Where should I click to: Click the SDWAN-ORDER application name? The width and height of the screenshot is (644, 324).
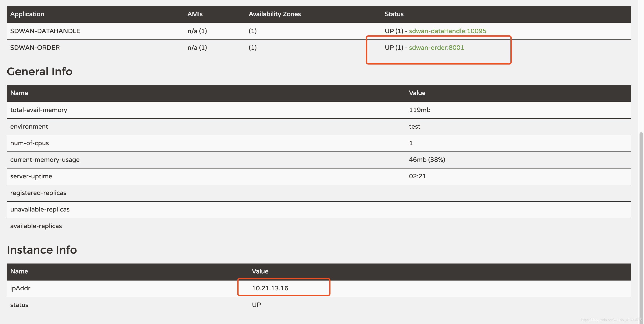pyautogui.click(x=35, y=48)
